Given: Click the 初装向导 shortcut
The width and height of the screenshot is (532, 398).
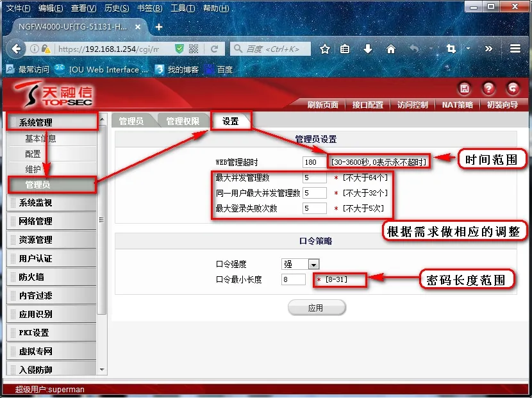Looking at the screenshot, I should tap(502, 105).
